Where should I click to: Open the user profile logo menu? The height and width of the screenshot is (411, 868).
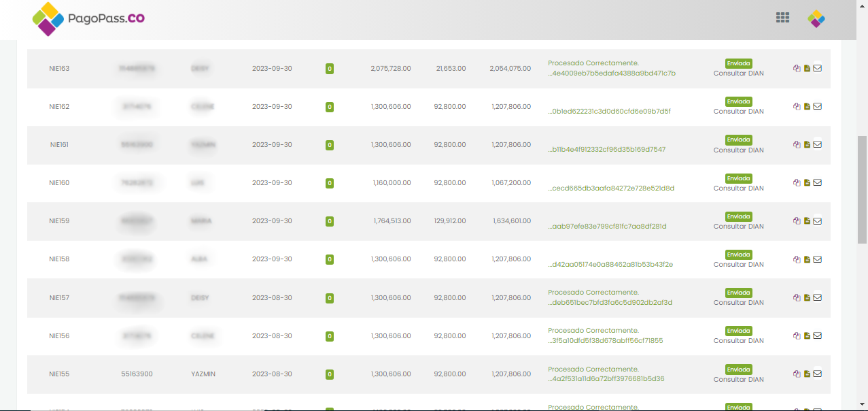click(x=816, y=19)
